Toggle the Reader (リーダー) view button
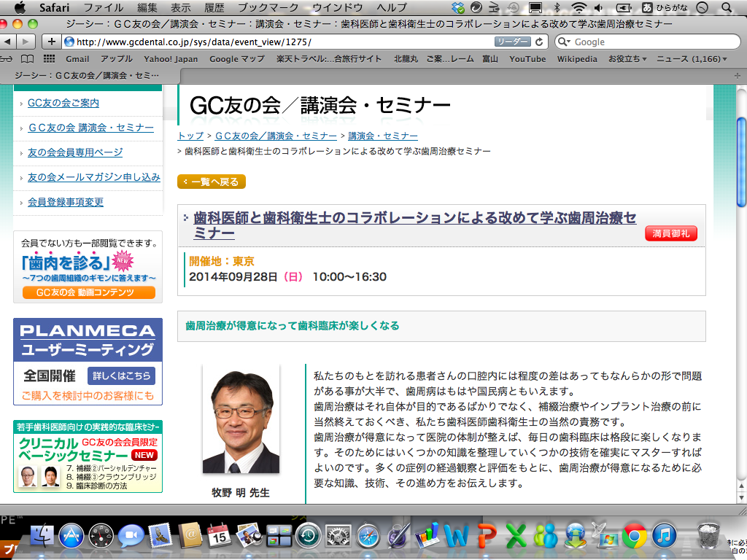This screenshot has width=747, height=560. [512, 42]
